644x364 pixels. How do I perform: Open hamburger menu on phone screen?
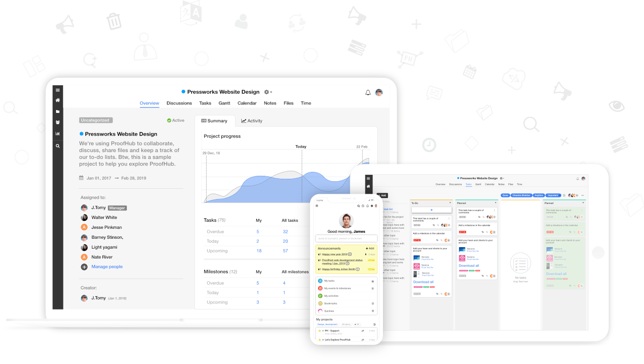317,206
